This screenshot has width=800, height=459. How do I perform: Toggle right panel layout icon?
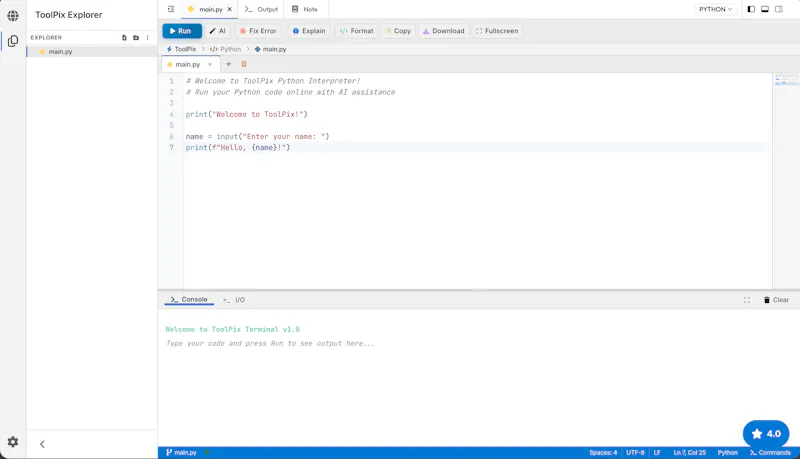[x=779, y=9]
